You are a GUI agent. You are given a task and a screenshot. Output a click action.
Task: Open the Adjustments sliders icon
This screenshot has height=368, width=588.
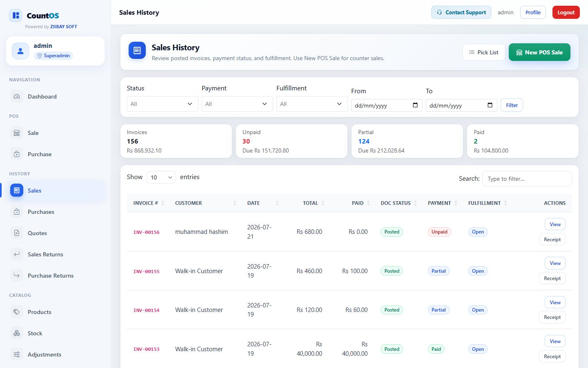(17, 355)
